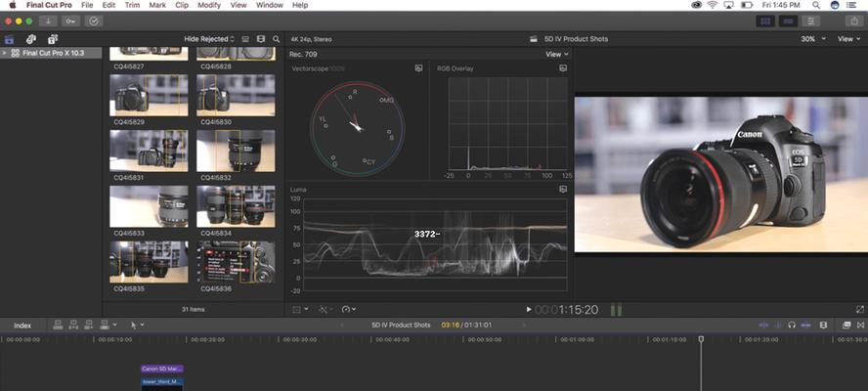Toggle Browser panel visibility button
868x391 pixels.
point(766,22)
